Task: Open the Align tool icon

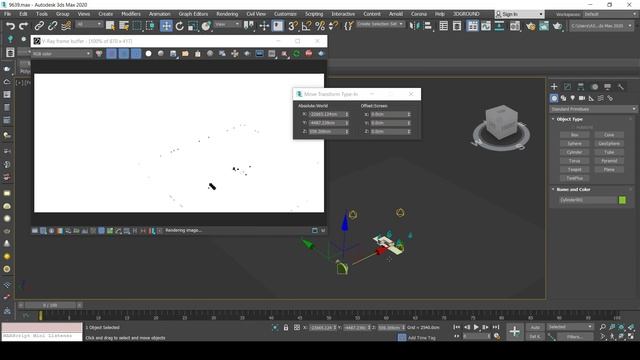Action: [427, 26]
